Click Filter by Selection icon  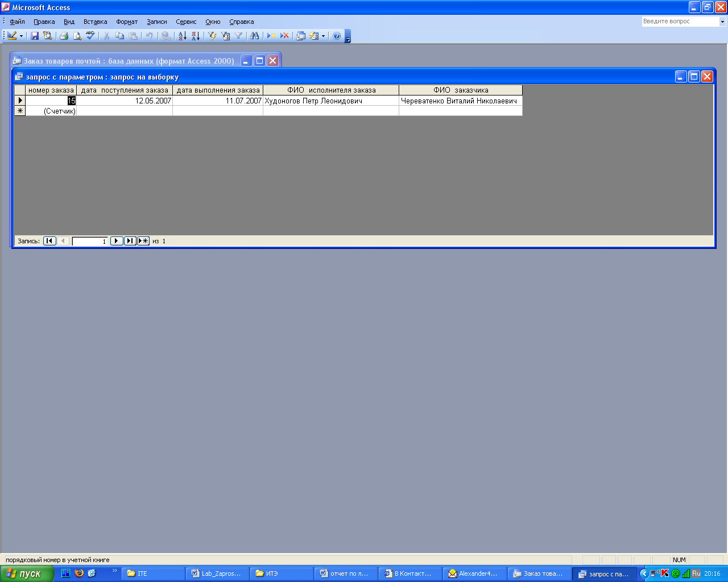click(x=212, y=36)
